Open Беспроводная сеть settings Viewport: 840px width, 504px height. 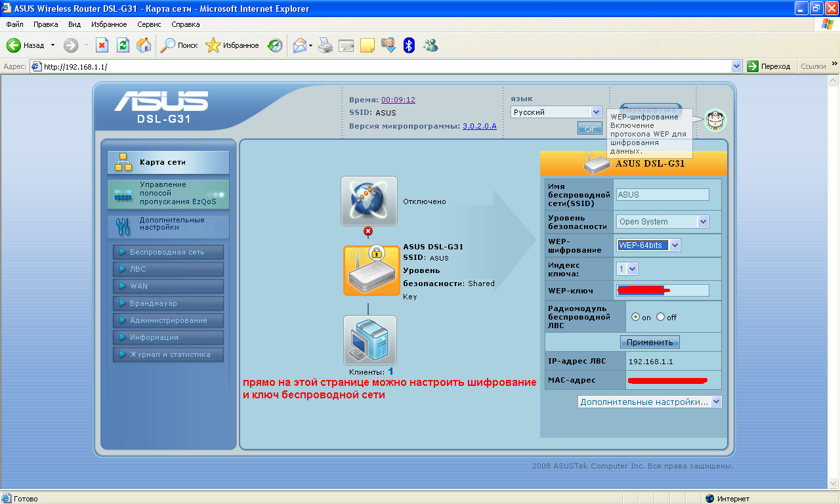[168, 252]
